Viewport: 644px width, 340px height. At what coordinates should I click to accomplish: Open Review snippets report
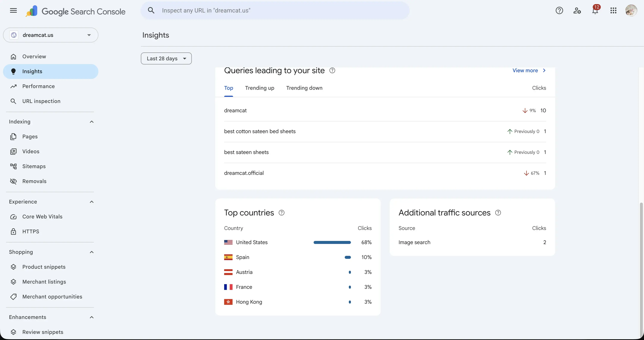51,332
